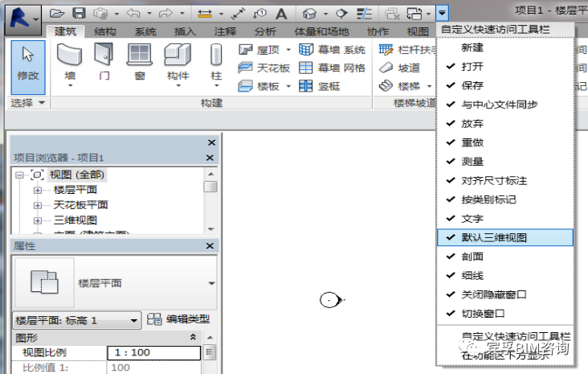Select the Curtain Grid tool
The height and width of the screenshot is (374, 588).
pyautogui.click(x=333, y=68)
